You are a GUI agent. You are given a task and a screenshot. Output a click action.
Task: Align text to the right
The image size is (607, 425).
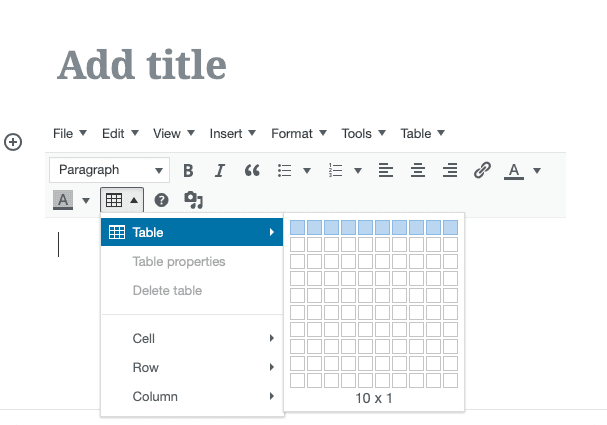click(450, 170)
